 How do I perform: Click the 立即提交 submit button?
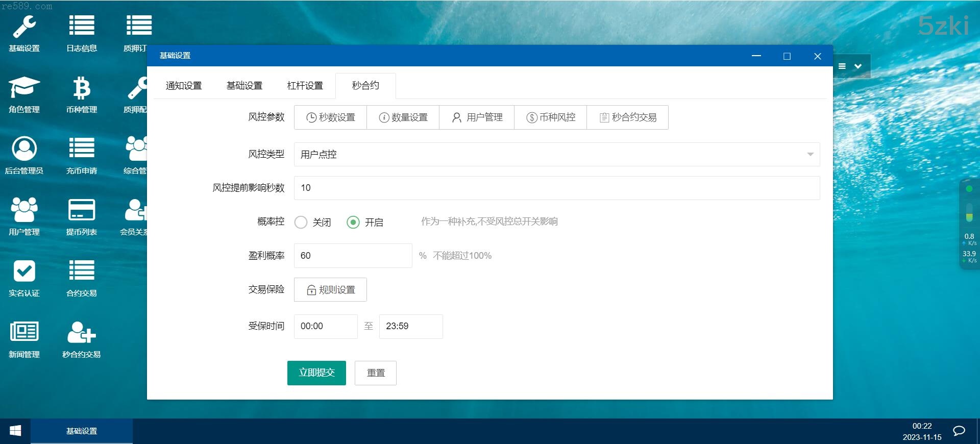pos(316,373)
